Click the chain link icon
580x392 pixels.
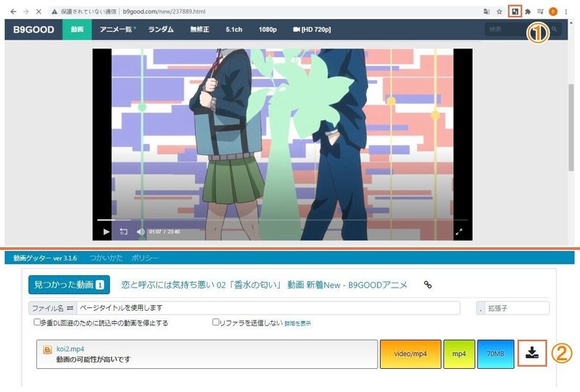pos(428,285)
